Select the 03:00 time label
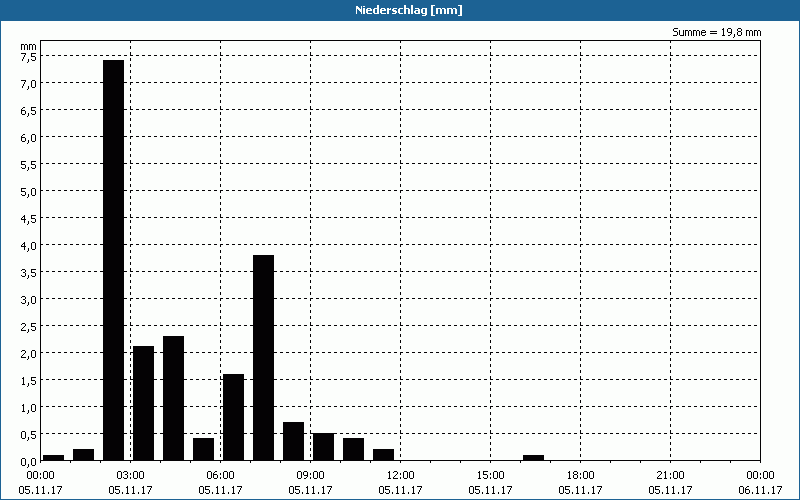 (131, 476)
